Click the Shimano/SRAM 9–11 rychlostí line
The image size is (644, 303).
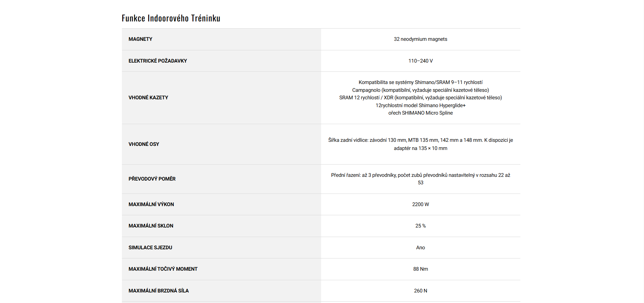click(420, 82)
